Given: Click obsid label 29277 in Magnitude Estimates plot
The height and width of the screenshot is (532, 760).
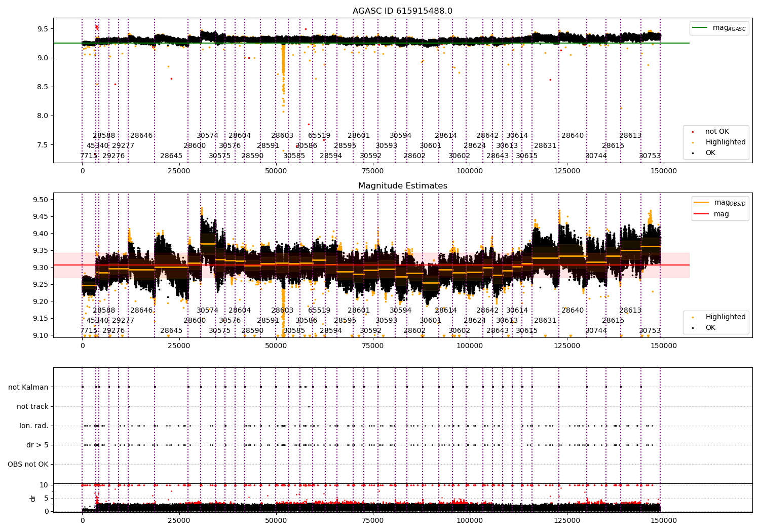Looking at the screenshot, I should (123, 321).
